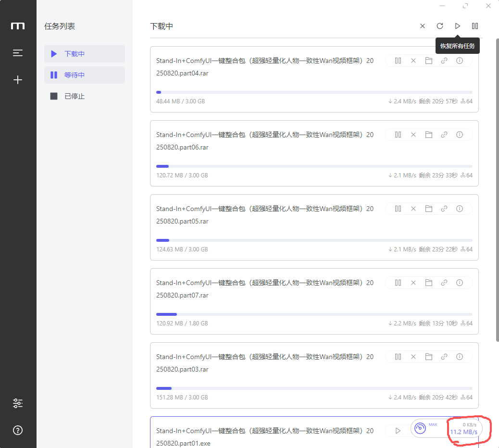Resume the part01.exe download
The width and height of the screenshot is (499, 448).
pyautogui.click(x=398, y=431)
